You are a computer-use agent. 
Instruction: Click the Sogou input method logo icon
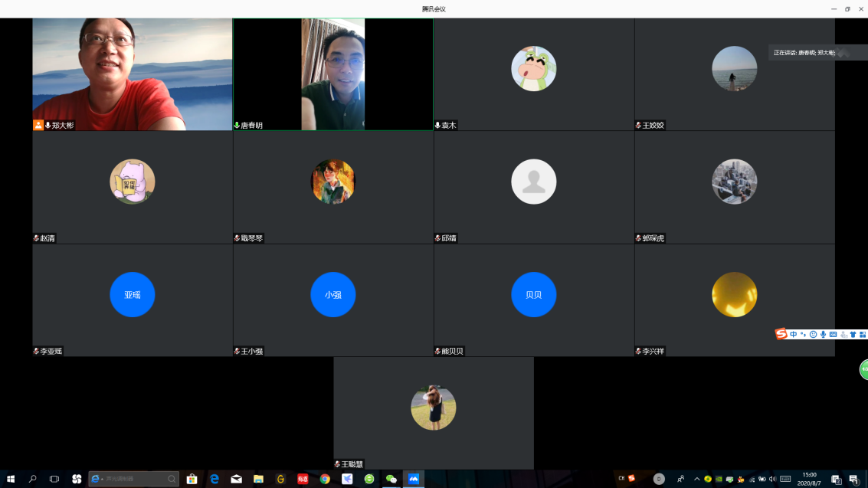tap(781, 334)
